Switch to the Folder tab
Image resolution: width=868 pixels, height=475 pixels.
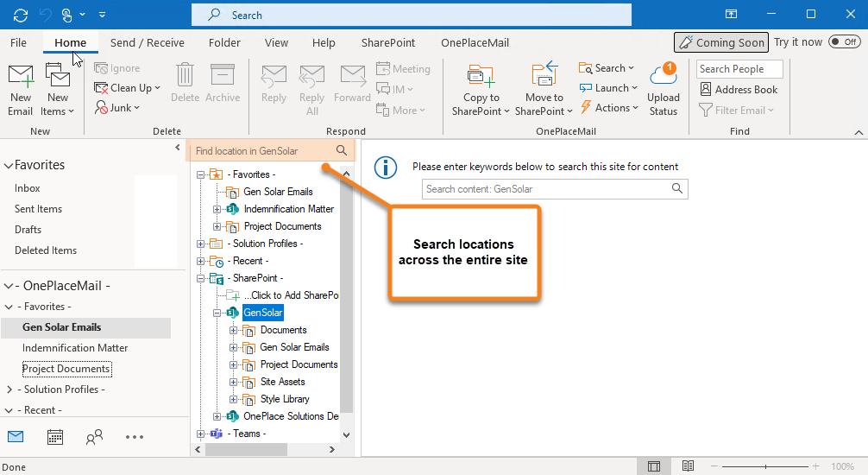(224, 42)
